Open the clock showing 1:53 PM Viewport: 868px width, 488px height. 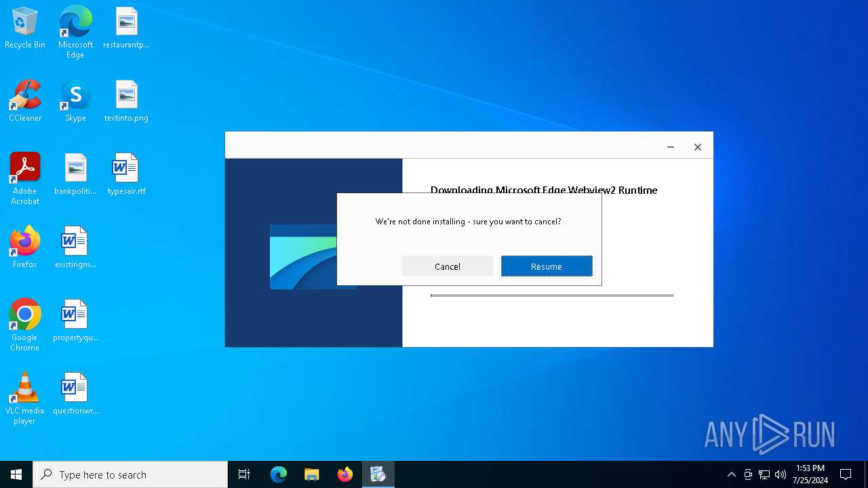pos(810,474)
